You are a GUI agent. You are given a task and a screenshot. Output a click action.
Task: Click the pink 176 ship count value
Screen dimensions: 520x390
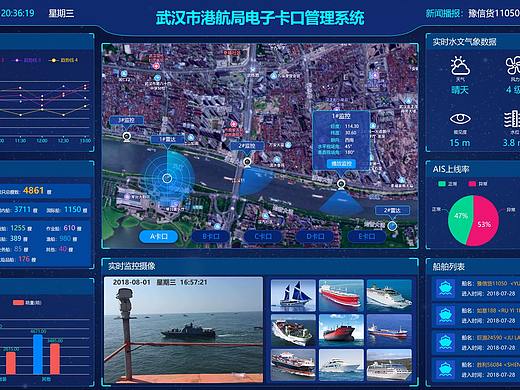[24, 259]
